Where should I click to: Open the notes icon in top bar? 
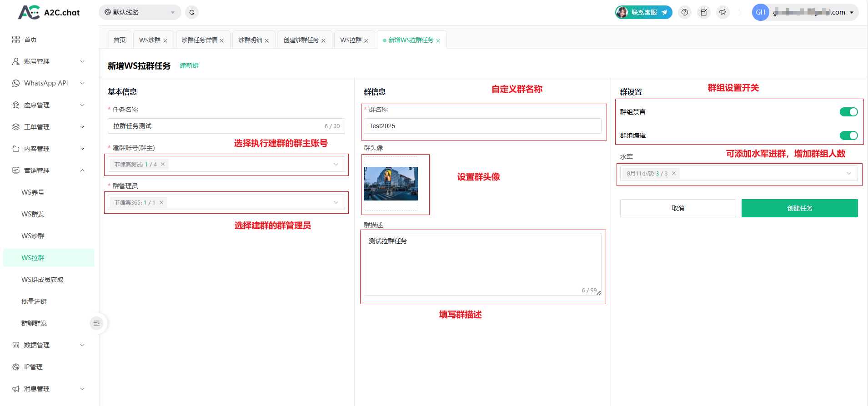pos(703,12)
